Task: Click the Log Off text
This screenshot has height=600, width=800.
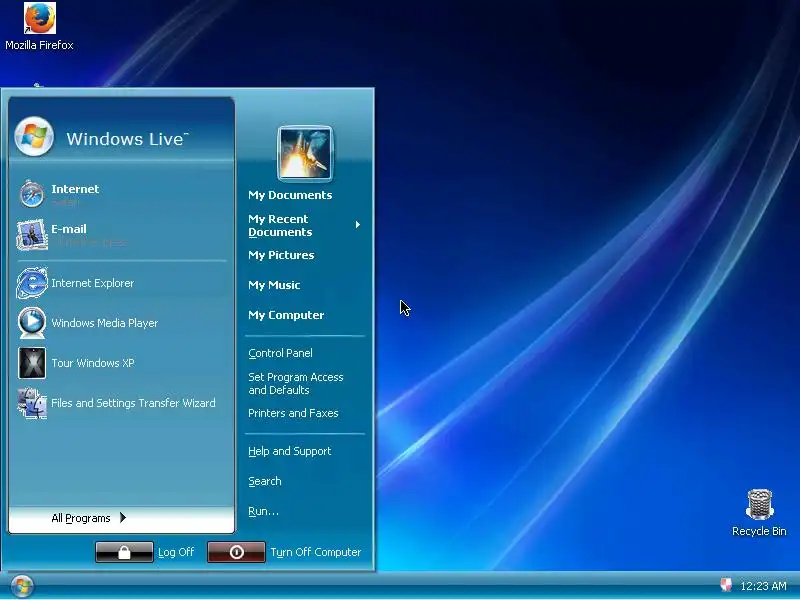Action: pyautogui.click(x=176, y=552)
